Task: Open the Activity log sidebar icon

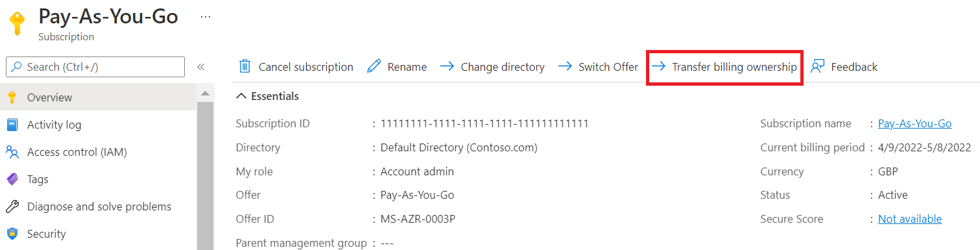Action: click(x=12, y=125)
